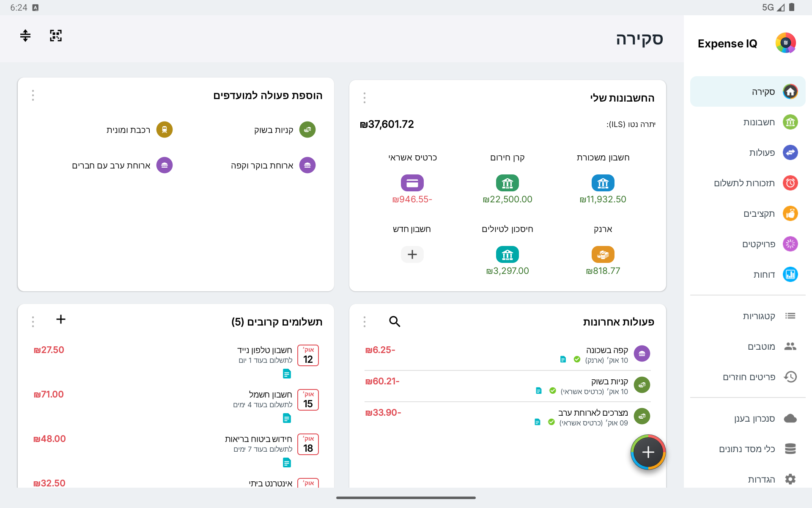812x508 pixels.
Task: Search recent transactions with magnifier icon
Action: coord(395,321)
